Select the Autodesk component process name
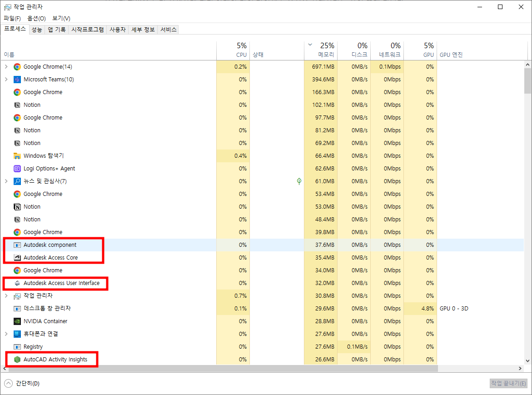 click(50, 245)
